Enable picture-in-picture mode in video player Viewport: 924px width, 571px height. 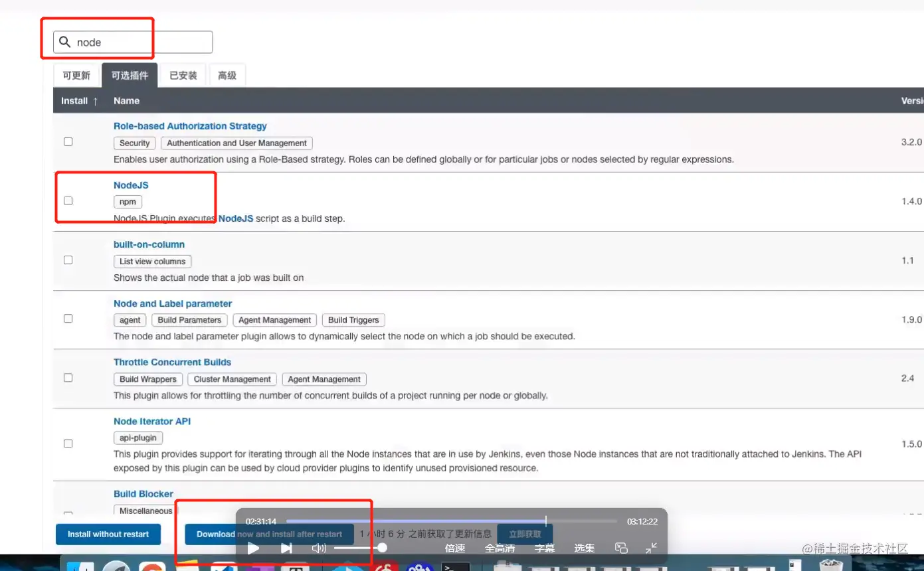(621, 548)
